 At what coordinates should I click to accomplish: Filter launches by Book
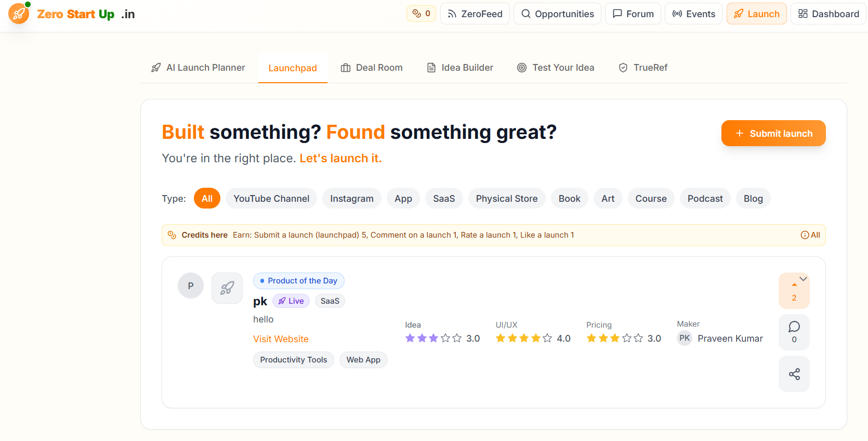point(570,198)
